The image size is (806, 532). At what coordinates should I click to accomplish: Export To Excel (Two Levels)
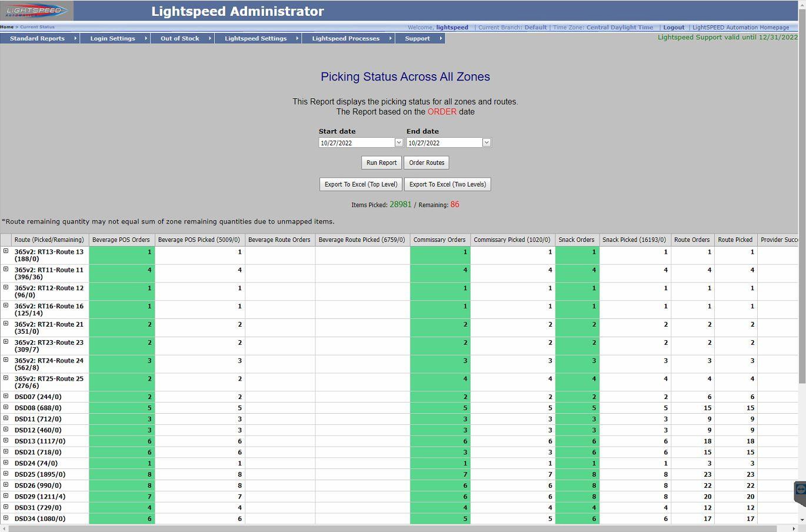[448, 184]
